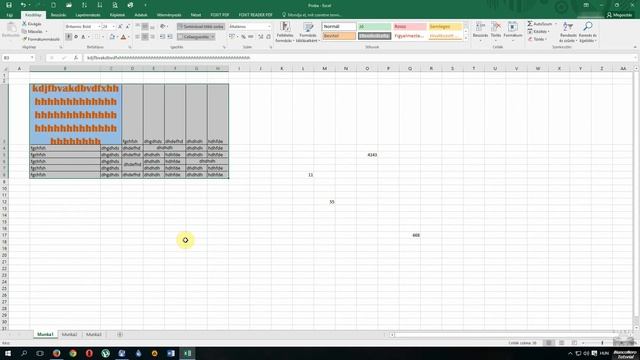Open Feltételes formázás (conditional formatting)
This screenshot has width=640, height=360.
pos(285,32)
